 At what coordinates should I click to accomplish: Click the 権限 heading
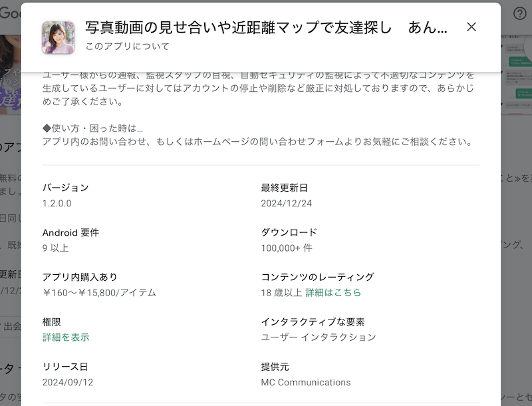click(52, 322)
